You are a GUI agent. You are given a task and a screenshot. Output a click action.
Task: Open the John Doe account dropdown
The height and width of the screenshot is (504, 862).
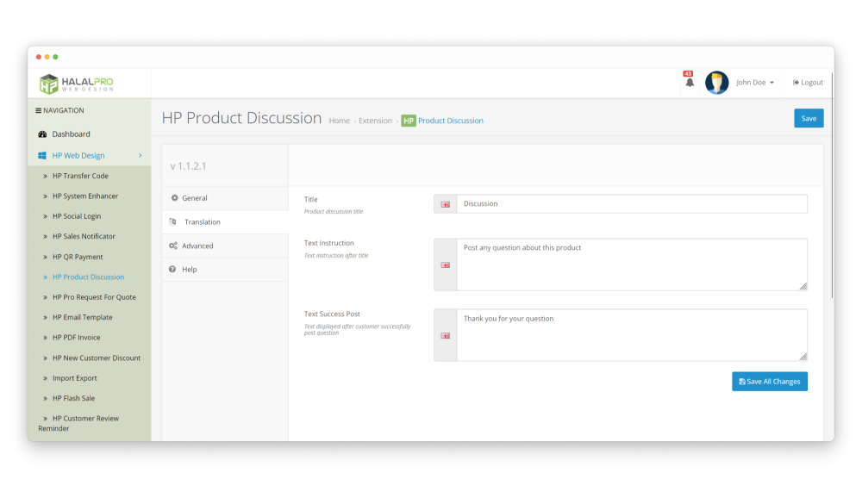tap(754, 83)
